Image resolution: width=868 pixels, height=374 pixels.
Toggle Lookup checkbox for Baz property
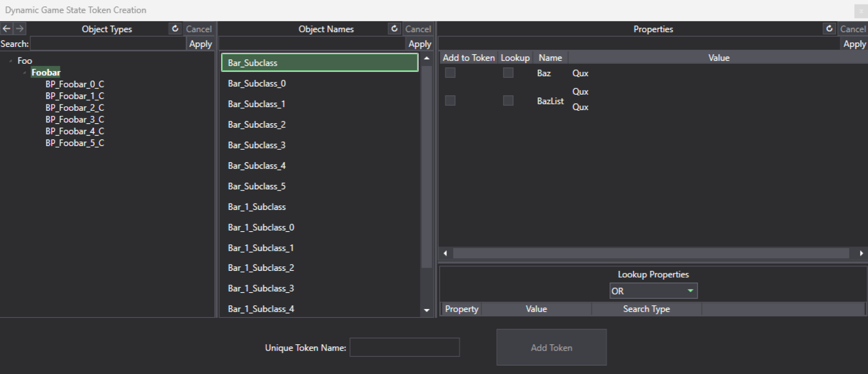(508, 73)
